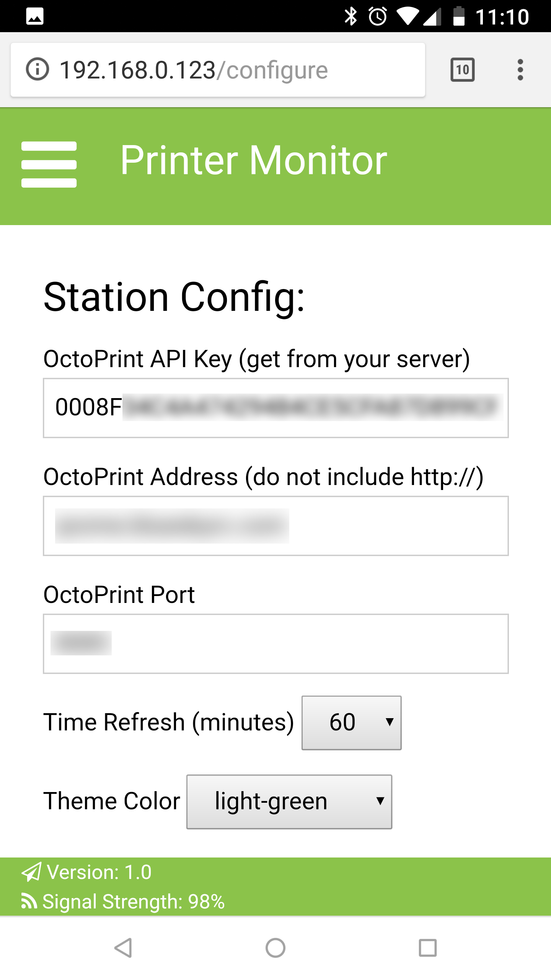Expand the Time Refresh minutes dropdown
Image resolution: width=551 pixels, height=980 pixels.
[x=351, y=723]
